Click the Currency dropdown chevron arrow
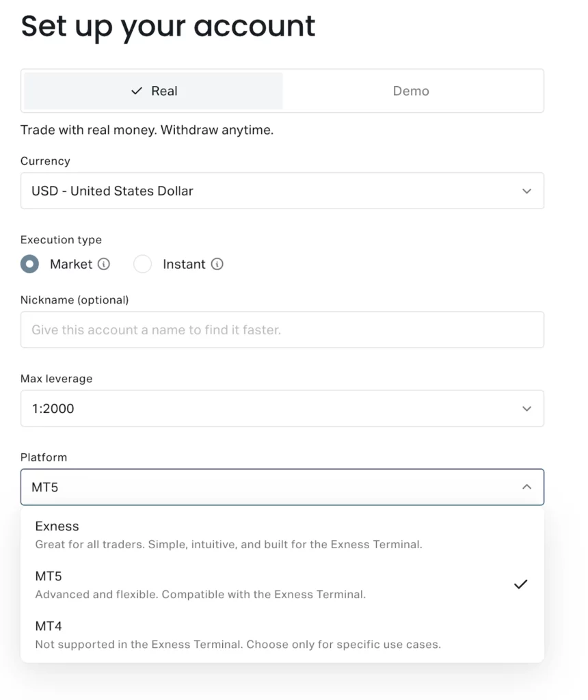This screenshot has height=700, width=588. 527,191
